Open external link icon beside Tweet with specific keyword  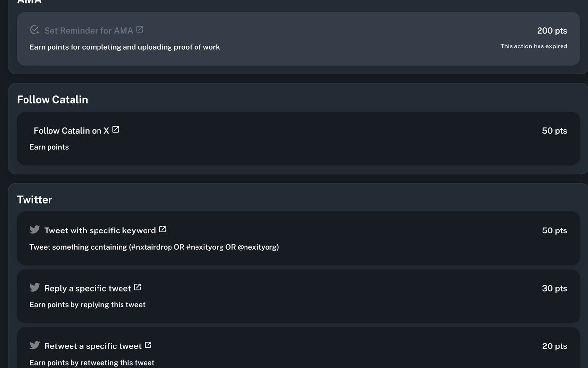click(x=163, y=230)
